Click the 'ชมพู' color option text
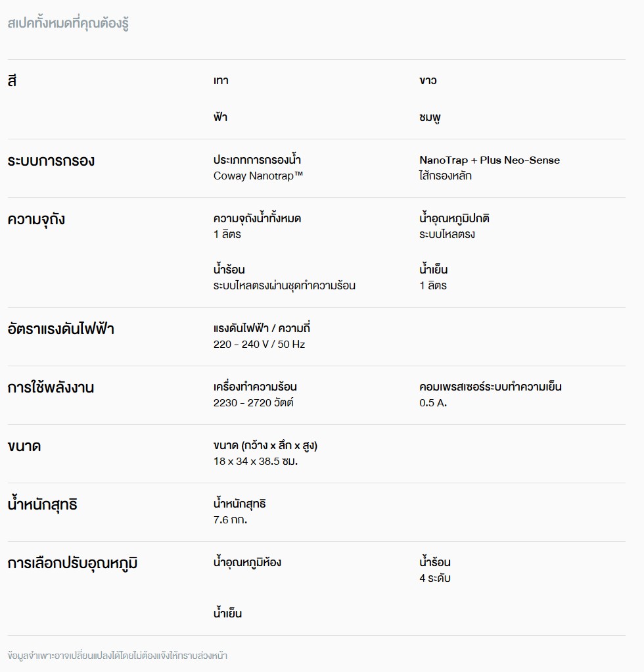The height and width of the screenshot is (672, 644). (430, 118)
